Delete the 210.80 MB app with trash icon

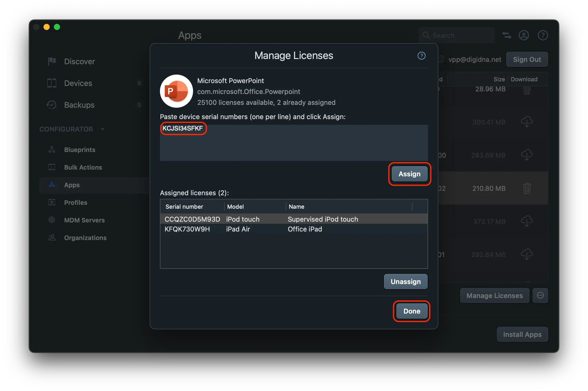pyautogui.click(x=527, y=188)
